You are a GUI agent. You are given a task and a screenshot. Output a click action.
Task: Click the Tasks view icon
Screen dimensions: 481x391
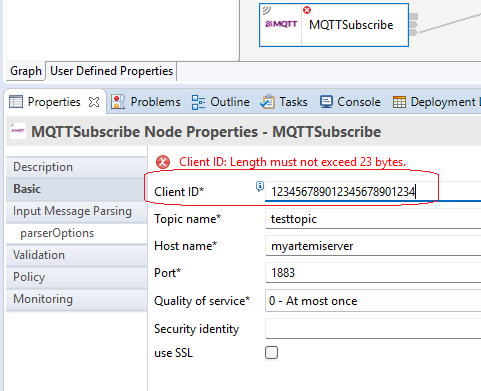coord(267,102)
